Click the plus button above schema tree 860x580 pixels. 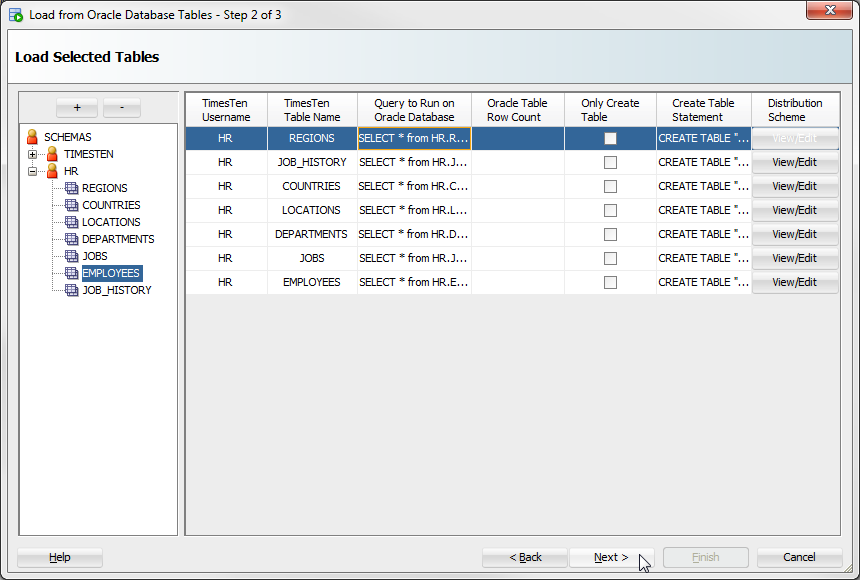point(77,108)
